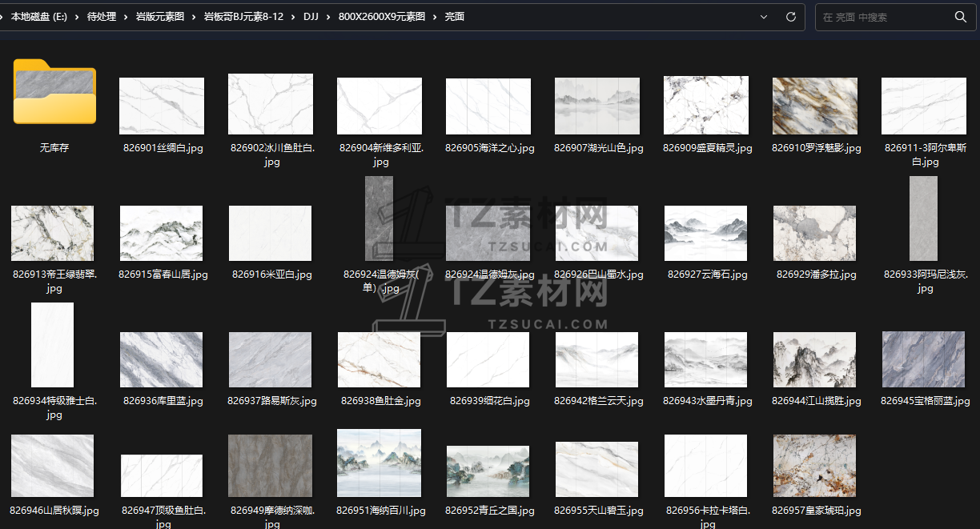The height and width of the screenshot is (529, 980).
Task: Expand chevron after DJJ in breadcrumb
Action: (327, 17)
